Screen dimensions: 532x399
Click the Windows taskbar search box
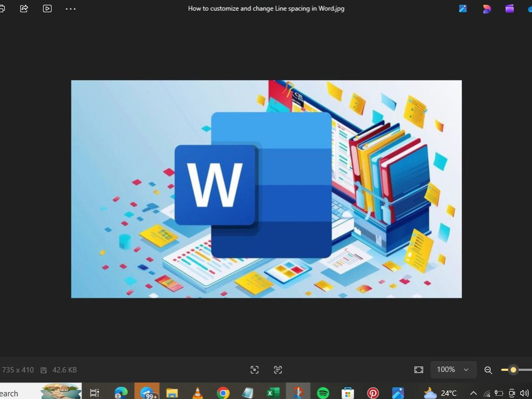41,391
